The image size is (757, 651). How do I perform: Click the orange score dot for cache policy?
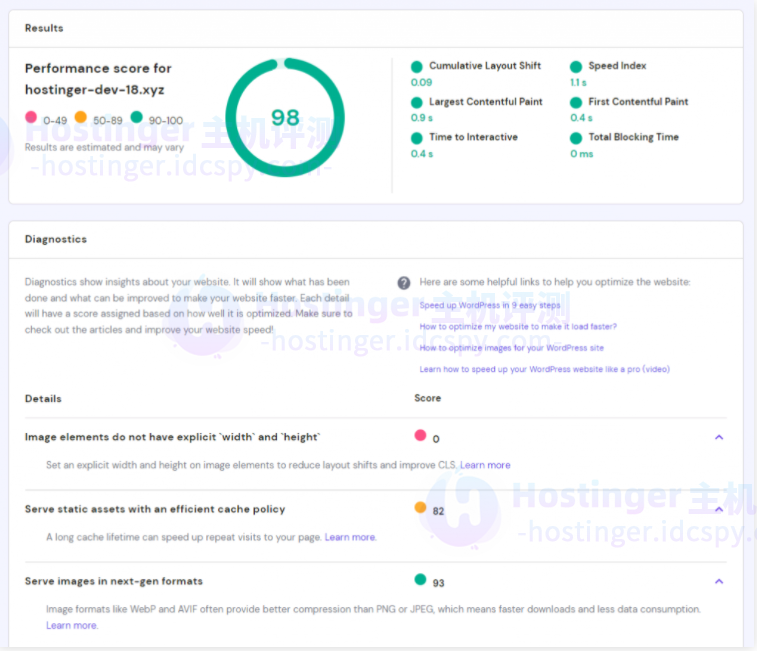tap(420, 508)
